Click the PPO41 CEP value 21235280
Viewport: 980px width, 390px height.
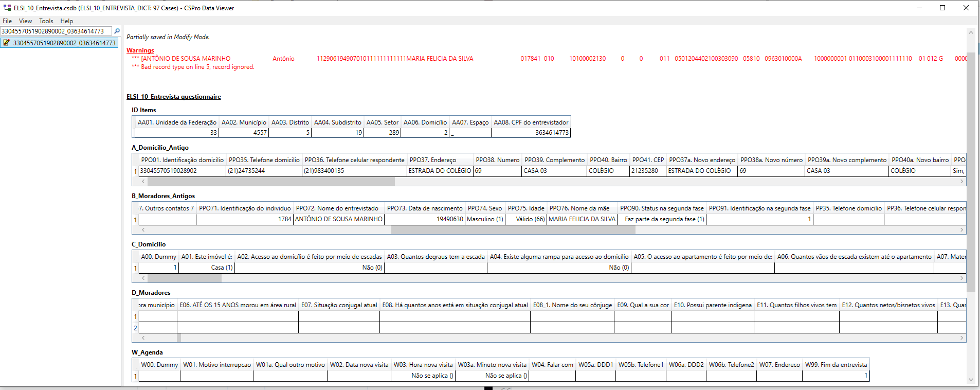tap(648, 171)
